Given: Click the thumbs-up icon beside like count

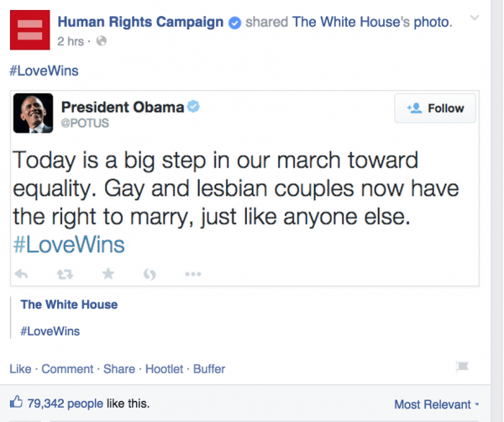Looking at the screenshot, I should pos(16,402).
